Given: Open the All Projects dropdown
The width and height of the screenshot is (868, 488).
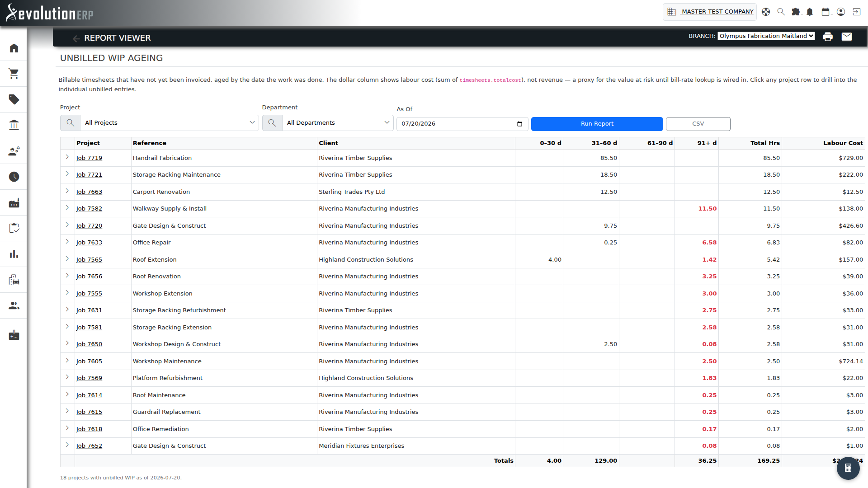Looking at the screenshot, I should 170,123.
